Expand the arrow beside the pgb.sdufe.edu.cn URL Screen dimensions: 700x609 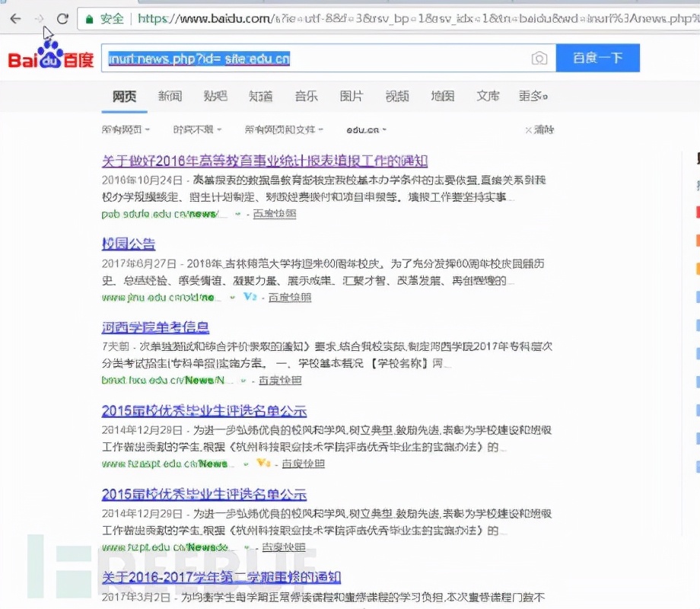point(237,214)
